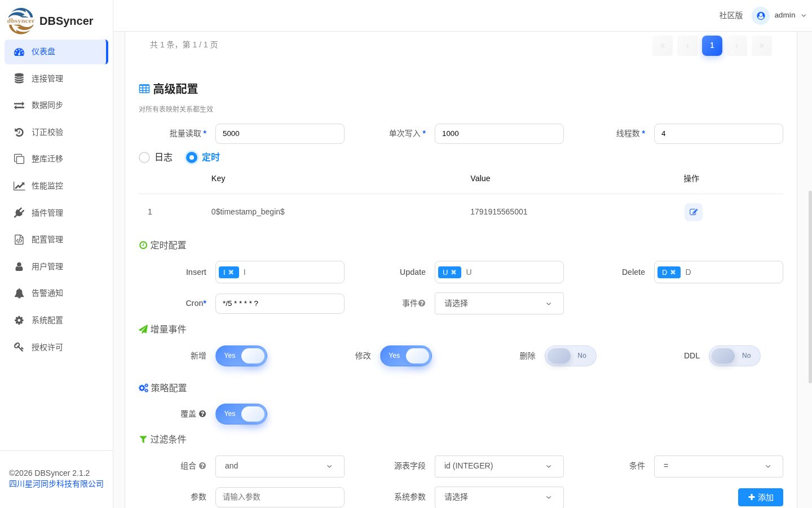
Task: Click the 添加 button
Action: click(761, 497)
